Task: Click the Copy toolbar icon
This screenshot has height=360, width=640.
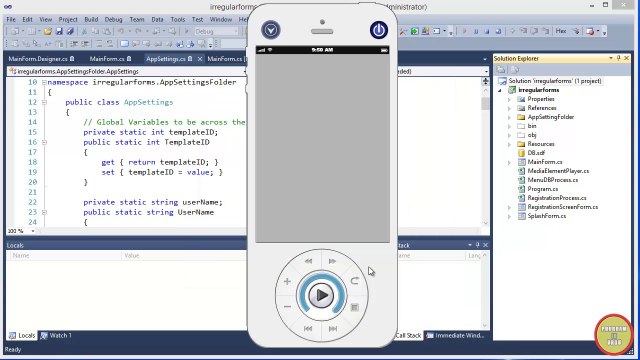Action: click(x=95, y=31)
